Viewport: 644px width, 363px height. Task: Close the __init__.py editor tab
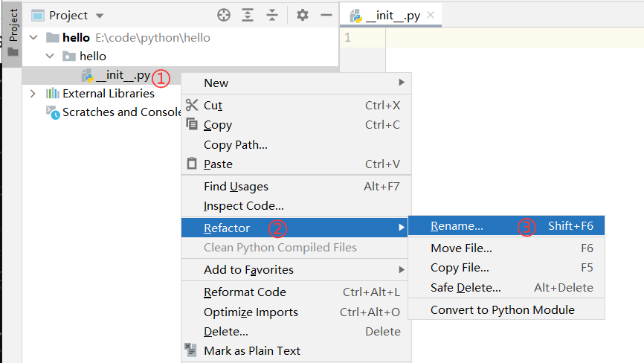(431, 15)
